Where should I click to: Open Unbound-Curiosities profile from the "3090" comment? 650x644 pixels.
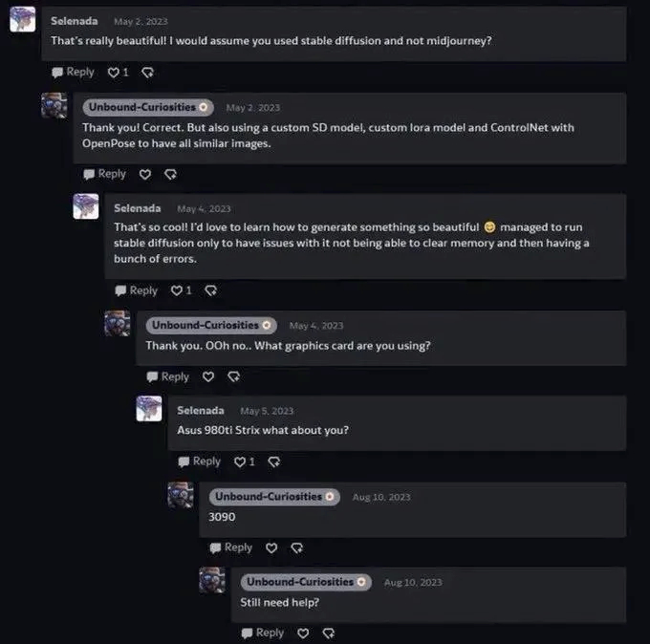[x=268, y=497]
